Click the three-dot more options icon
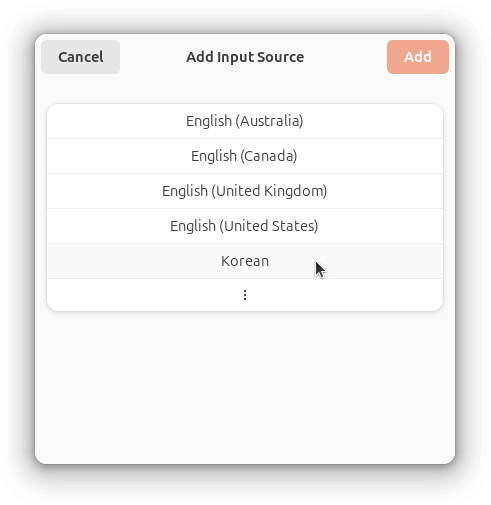 click(245, 295)
